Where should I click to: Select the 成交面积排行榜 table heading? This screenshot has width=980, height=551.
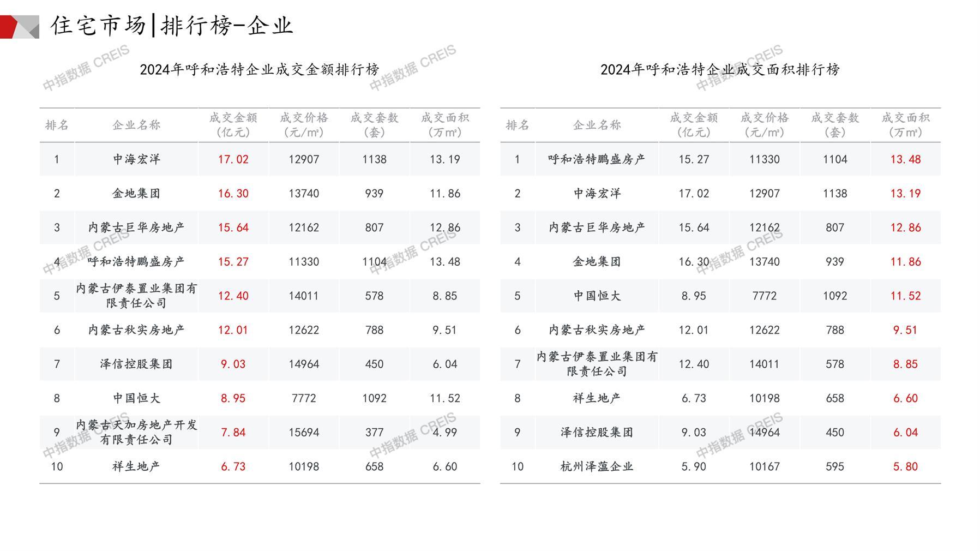tap(720, 70)
